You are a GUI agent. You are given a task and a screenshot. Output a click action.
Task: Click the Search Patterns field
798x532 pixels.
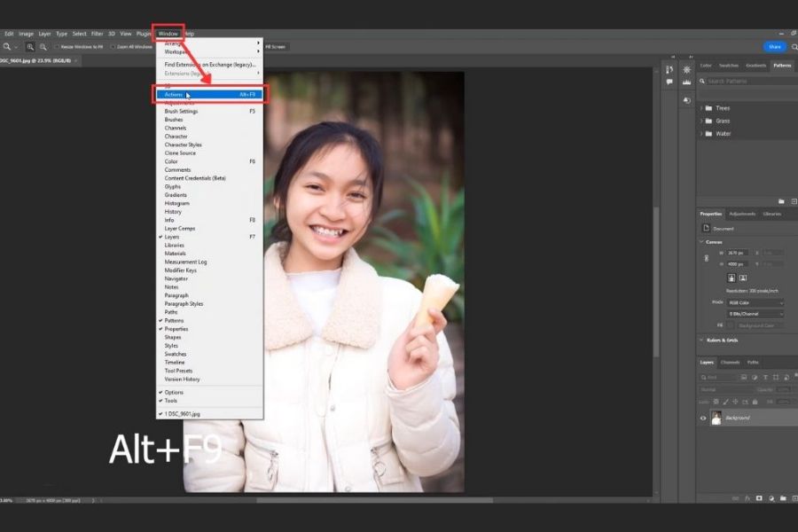coord(745,81)
